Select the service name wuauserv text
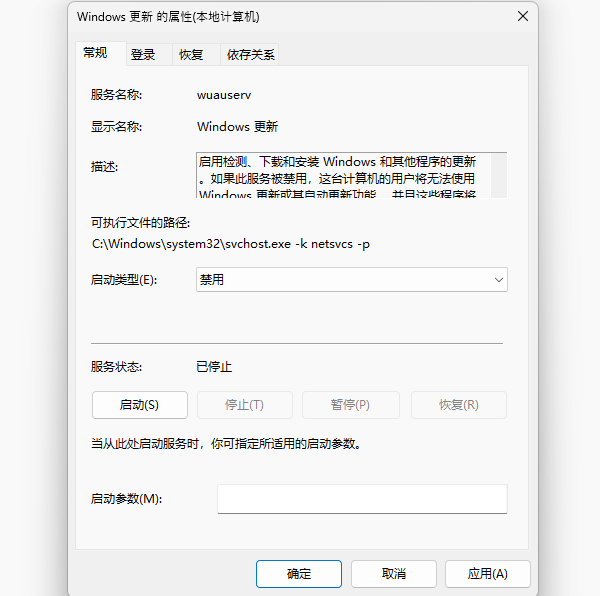 point(224,95)
